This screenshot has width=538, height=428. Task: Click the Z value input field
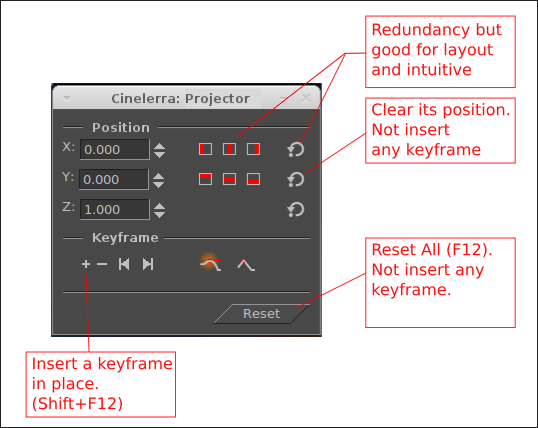(x=115, y=209)
